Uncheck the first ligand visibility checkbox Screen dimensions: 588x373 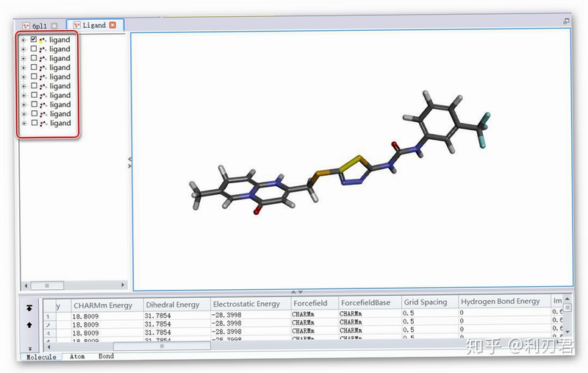34,39
